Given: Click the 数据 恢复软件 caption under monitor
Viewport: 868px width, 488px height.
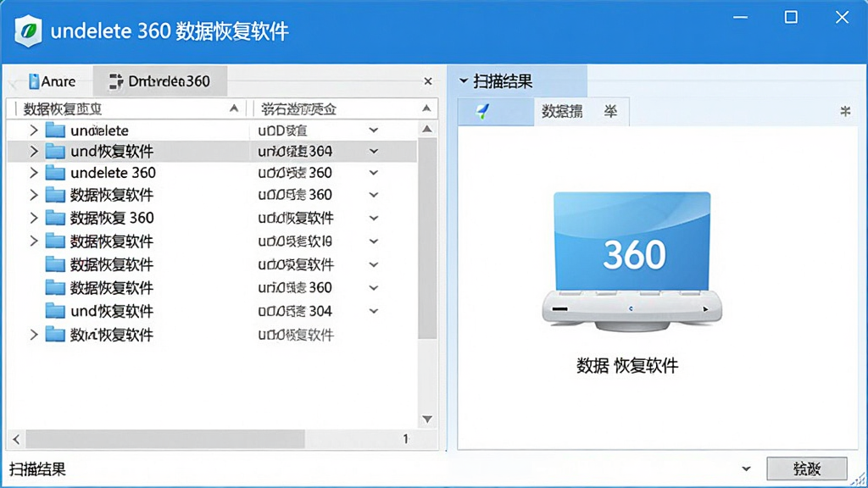Looking at the screenshot, I should (x=627, y=365).
